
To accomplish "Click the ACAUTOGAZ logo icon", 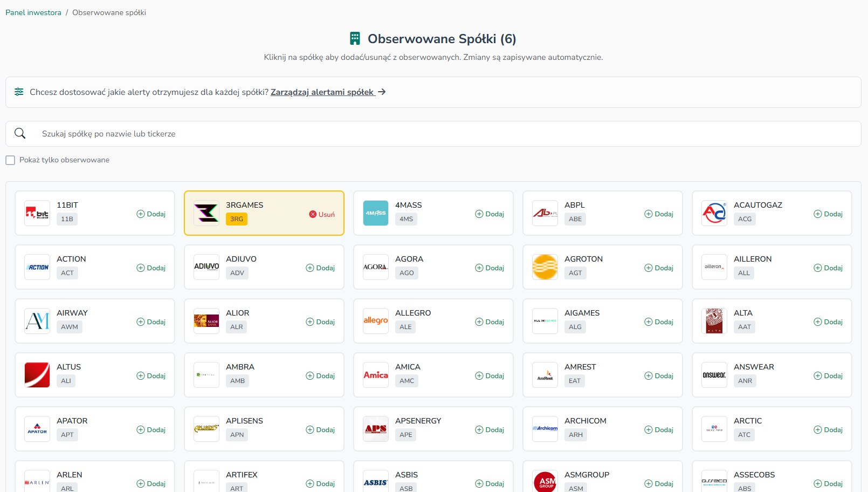I will (x=714, y=213).
